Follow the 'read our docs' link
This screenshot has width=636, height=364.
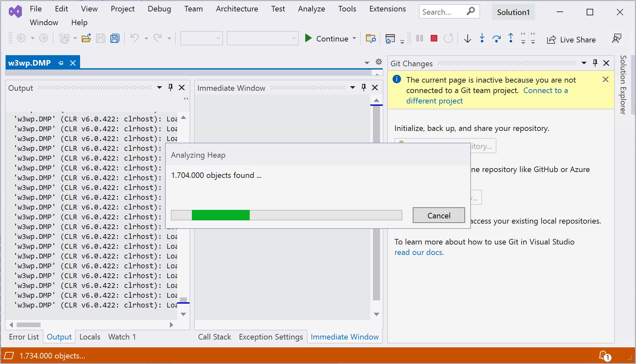point(419,252)
